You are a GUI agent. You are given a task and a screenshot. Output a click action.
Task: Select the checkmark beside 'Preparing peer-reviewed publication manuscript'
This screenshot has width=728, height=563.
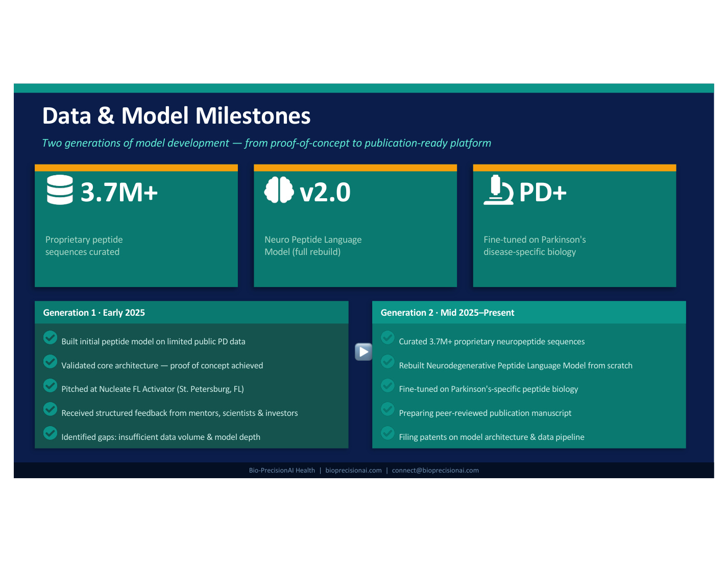(387, 409)
